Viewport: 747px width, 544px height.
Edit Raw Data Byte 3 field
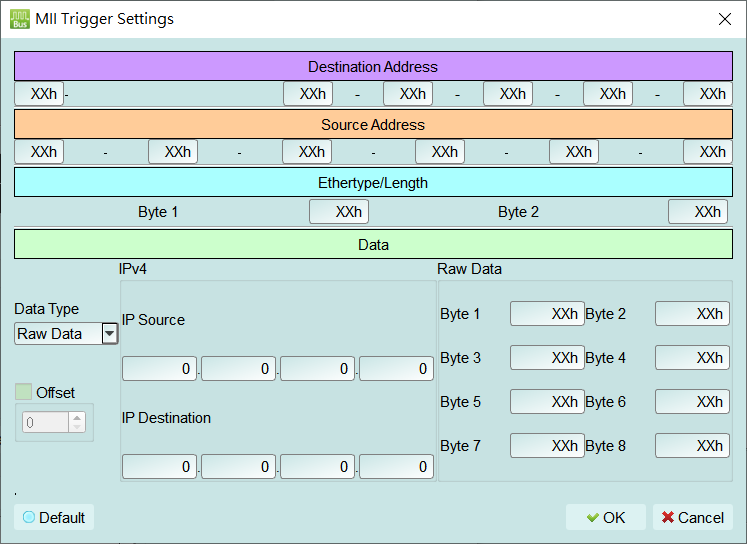pyautogui.click(x=547, y=357)
